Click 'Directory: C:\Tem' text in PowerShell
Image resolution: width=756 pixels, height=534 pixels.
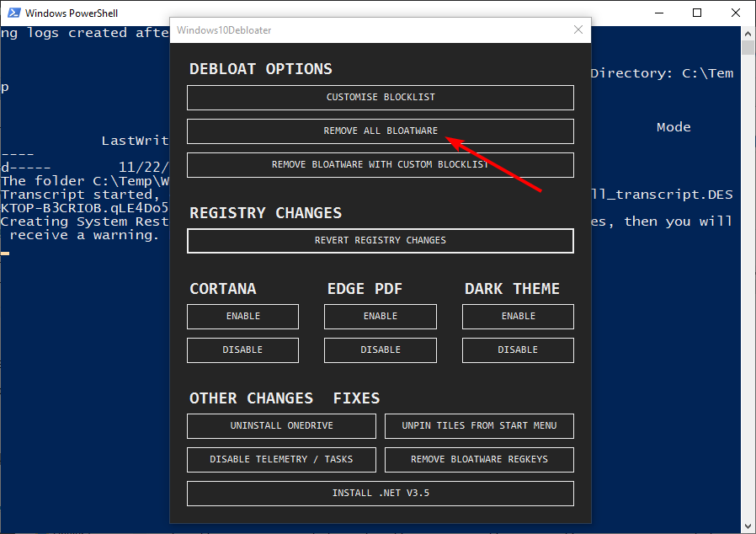click(662, 73)
